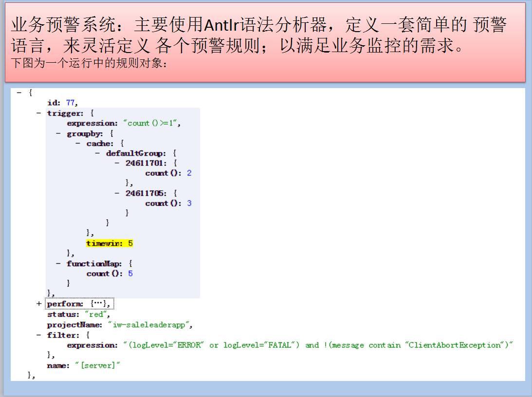Click the cache key label
This screenshot has height=397, width=532.
[100, 144]
